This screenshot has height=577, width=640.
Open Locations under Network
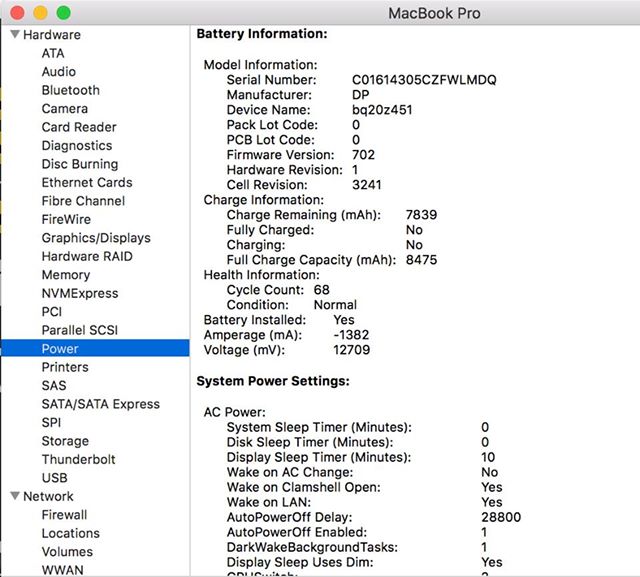pyautogui.click(x=71, y=533)
